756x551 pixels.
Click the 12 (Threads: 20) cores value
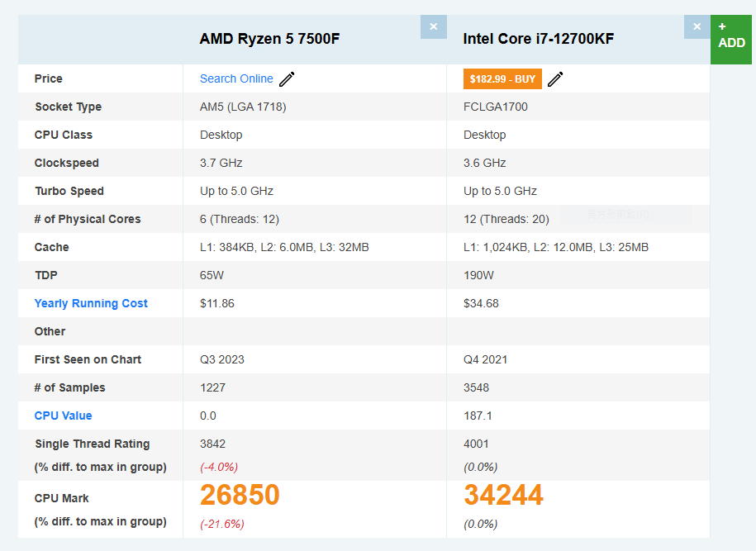(x=506, y=219)
